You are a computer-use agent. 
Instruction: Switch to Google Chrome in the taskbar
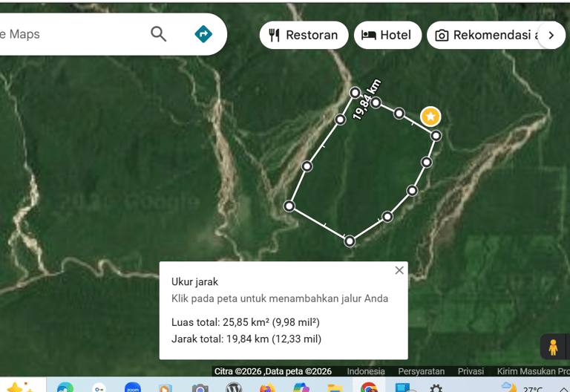pos(369,387)
